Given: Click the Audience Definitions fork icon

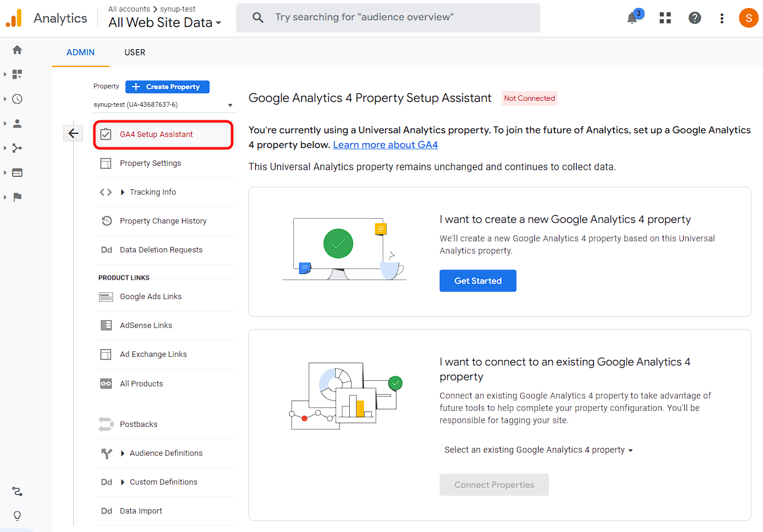Looking at the screenshot, I should tap(106, 453).
